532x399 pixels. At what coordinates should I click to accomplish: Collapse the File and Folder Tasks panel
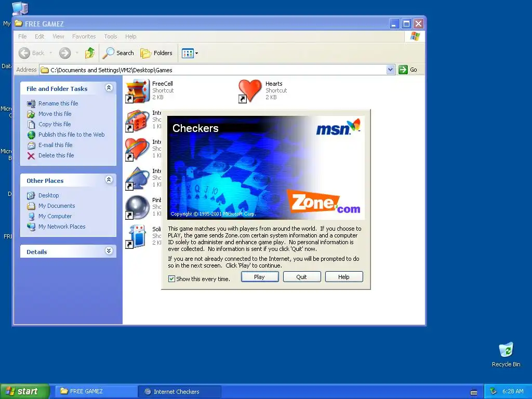(109, 88)
